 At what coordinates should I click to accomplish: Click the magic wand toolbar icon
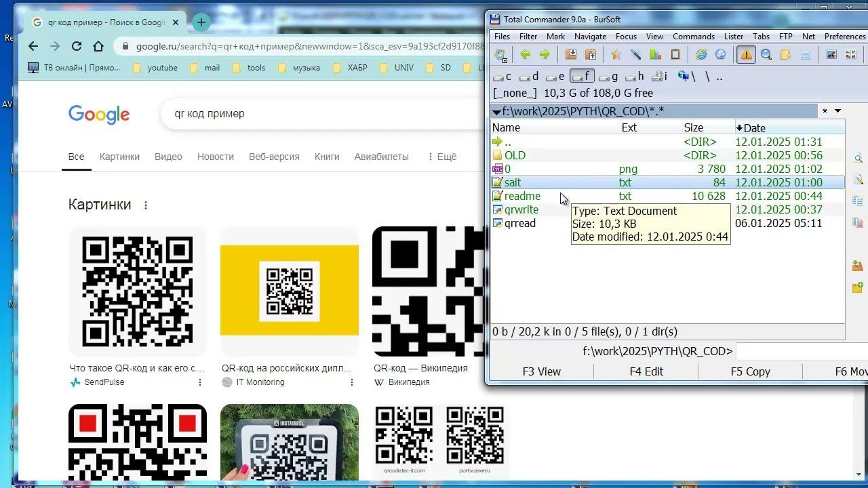pos(635,55)
